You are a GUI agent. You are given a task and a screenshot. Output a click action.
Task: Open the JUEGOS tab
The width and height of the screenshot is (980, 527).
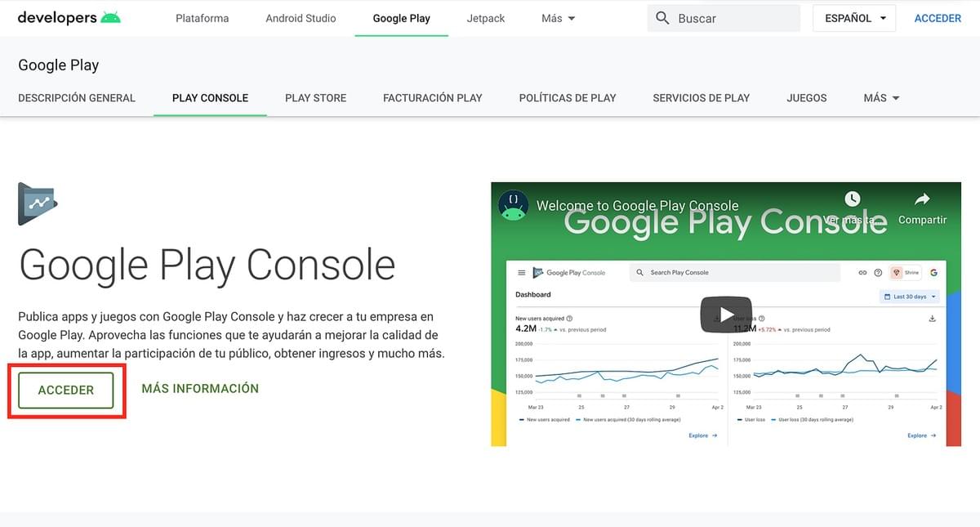point(807,98)
